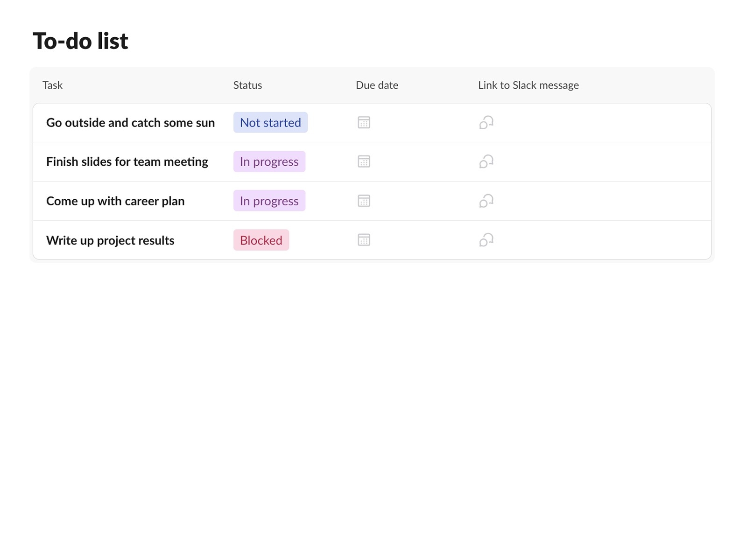
Task: Open the calendar icon for 'Come up with career plan'
Action: [x=364, y=201]
